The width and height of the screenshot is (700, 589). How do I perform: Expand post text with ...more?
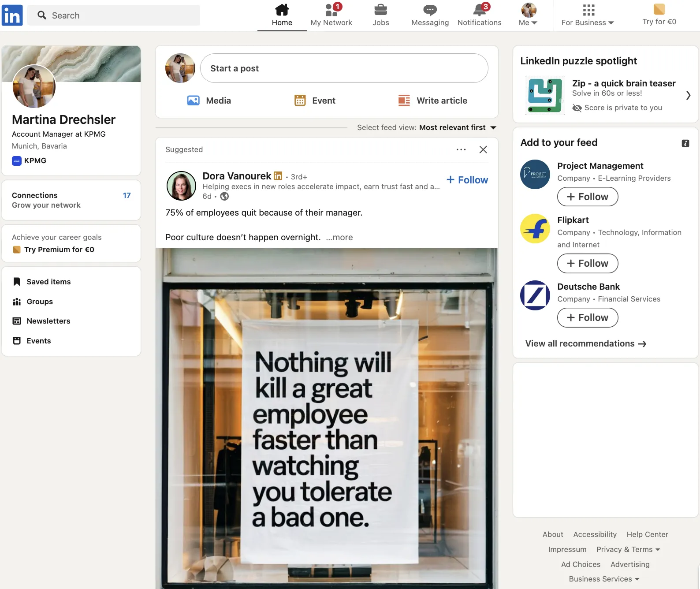(339, 237)
